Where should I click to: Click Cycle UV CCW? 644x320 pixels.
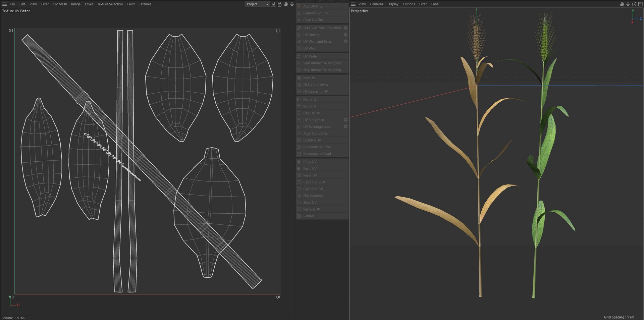pyautogui.click(x=322, y=182)
